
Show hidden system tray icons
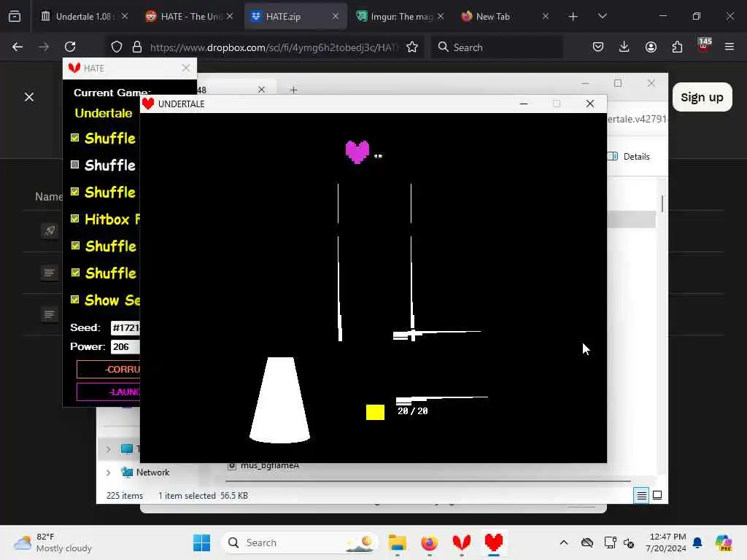(x=564, y=542)
